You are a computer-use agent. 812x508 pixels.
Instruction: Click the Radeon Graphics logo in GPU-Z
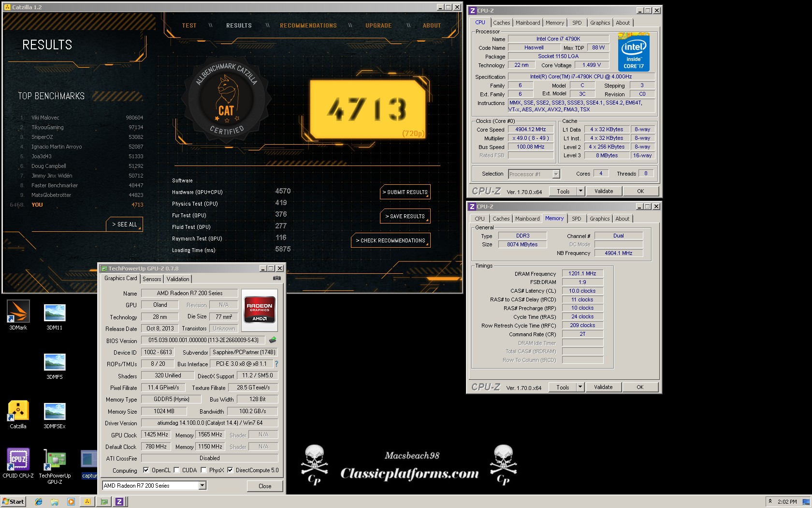coord(260,309)
